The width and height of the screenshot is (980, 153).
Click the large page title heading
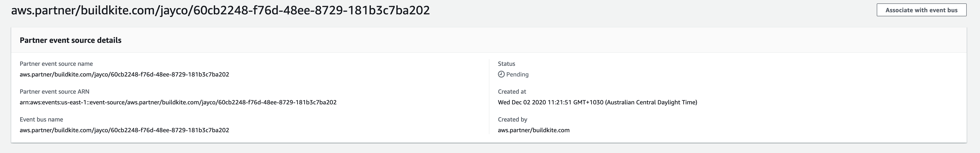[220, 10]
